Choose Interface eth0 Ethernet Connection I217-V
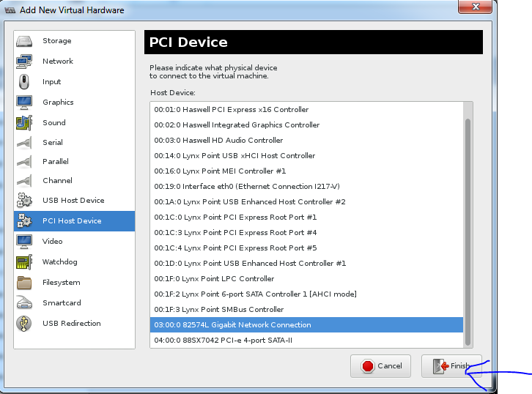532x394 pixels. 306,187
